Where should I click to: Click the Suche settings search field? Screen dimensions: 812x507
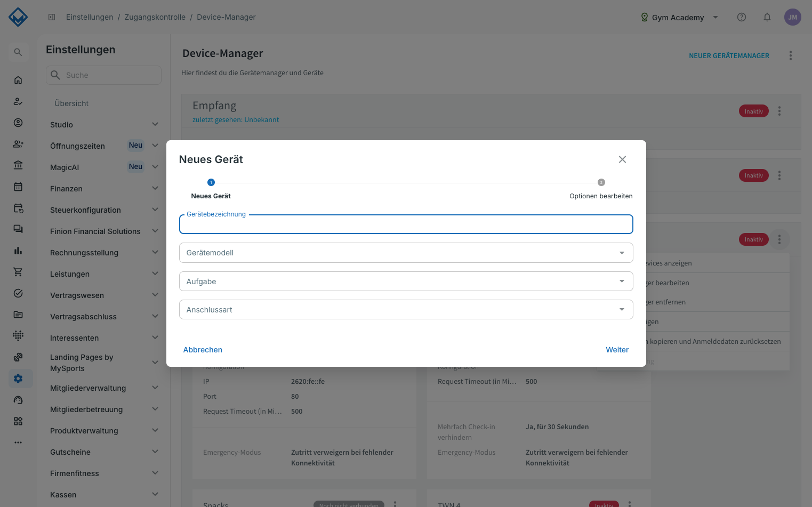point(103,75)
